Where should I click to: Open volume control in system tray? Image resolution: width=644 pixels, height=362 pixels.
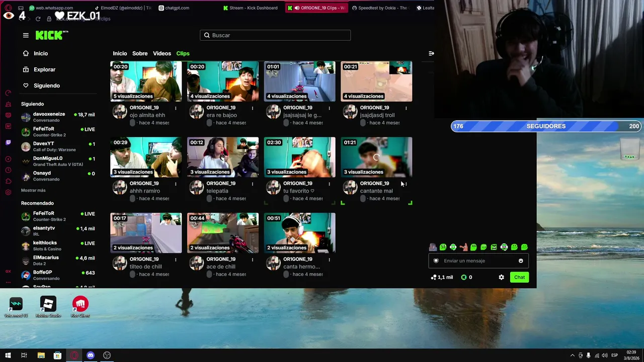(x=605, y=355)
